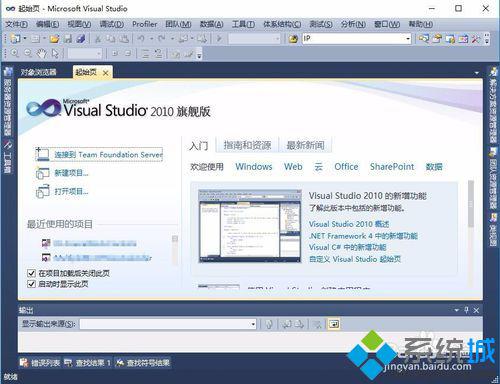The height and width of the screenshot is (384, 500).
Task: Open the Undo history dropdown arrow
Action: pyautogui.click(x=151, y=39)
